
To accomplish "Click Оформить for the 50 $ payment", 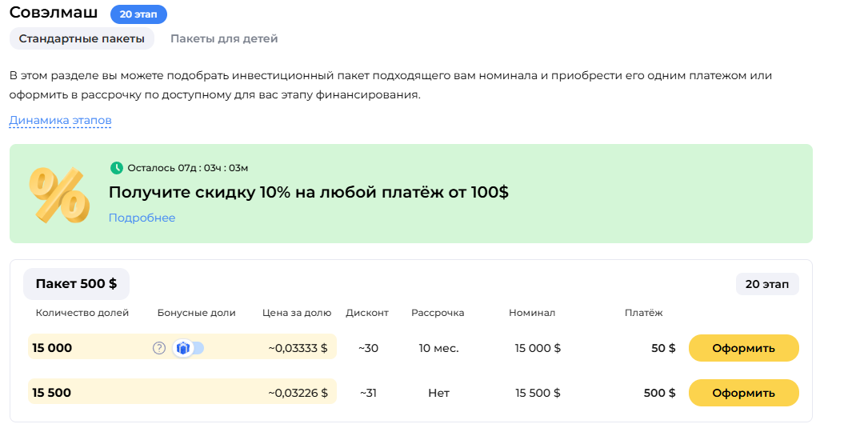I will tap(743, 348).
